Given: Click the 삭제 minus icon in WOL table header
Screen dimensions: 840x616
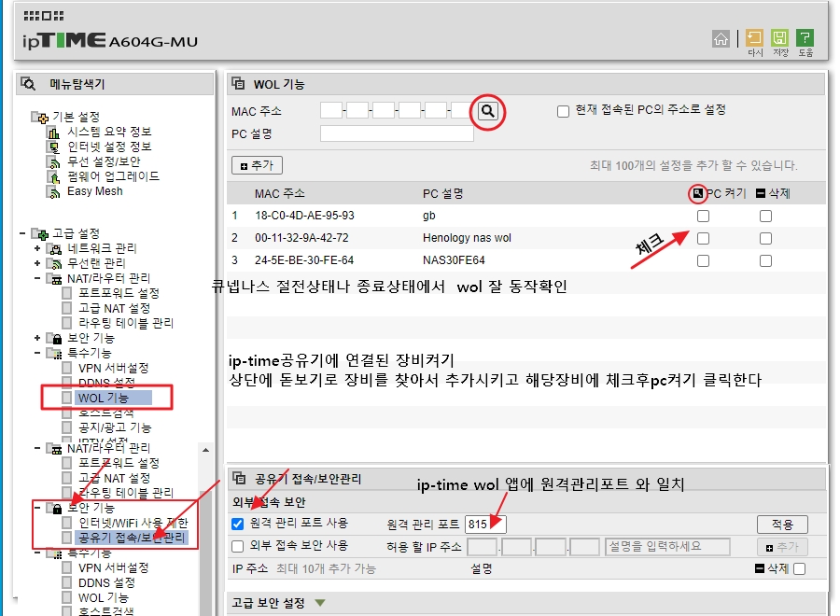Looking at the screenshot, I should (761, 193).
